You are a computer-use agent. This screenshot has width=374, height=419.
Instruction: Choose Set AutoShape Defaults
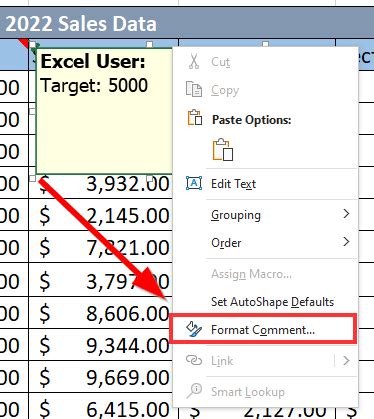tap(265, 302)
